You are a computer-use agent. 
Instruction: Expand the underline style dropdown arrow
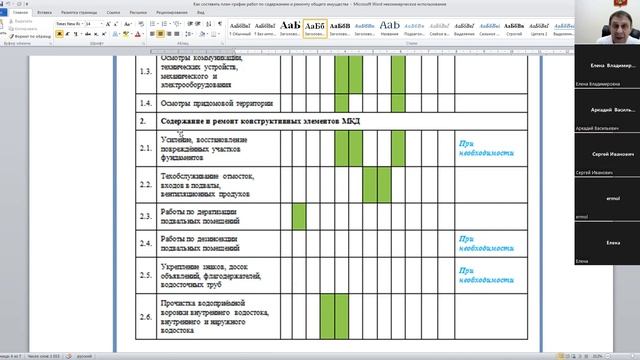coord(81,34)
